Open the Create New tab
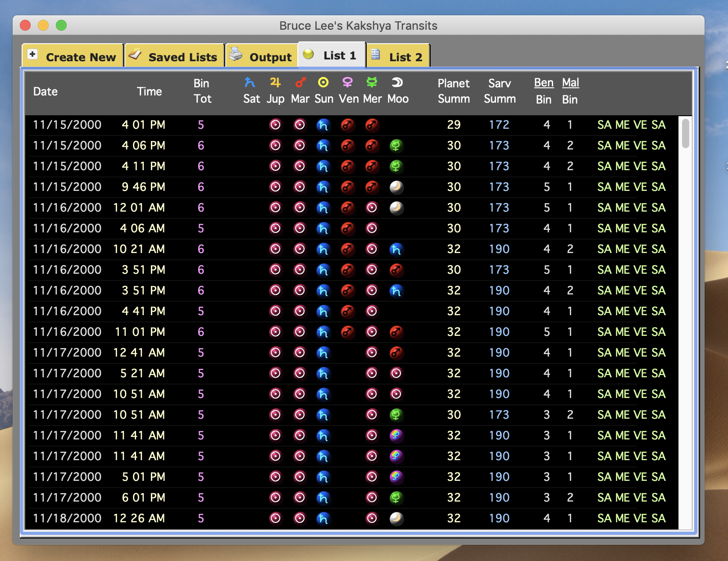Viewport: 728px width, 561px height. click(73, 57)
